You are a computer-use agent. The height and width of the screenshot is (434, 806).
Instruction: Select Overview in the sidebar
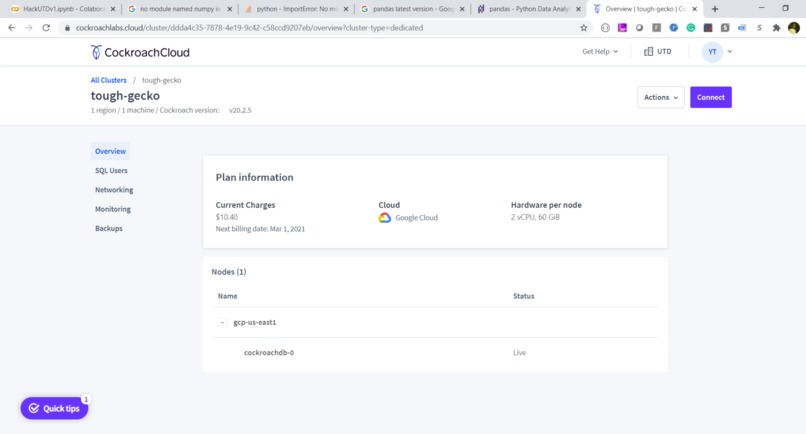pos(111,151)
